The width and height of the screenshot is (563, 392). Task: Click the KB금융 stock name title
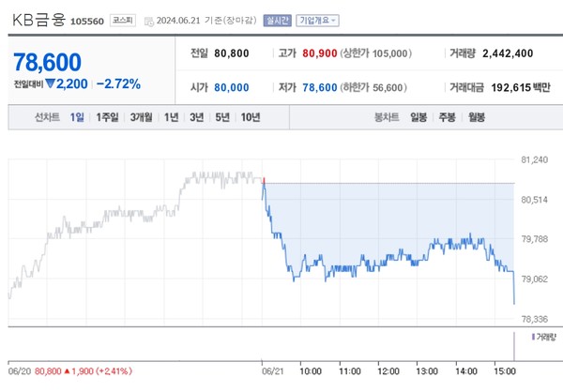click(x=38, y=18)
